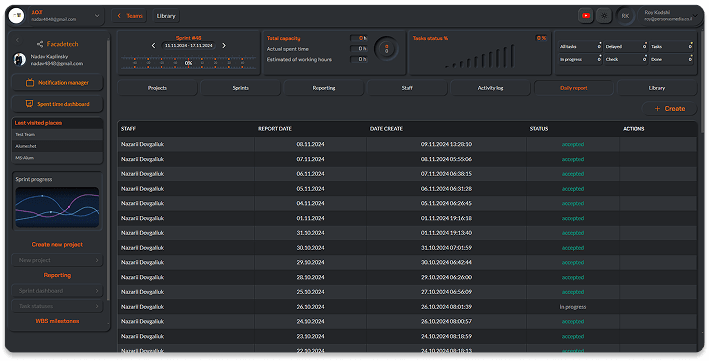This screenshot has height=361, width=709.
Task: Collapse sidebar with back chevron
Action: click(x=18, y=40)
